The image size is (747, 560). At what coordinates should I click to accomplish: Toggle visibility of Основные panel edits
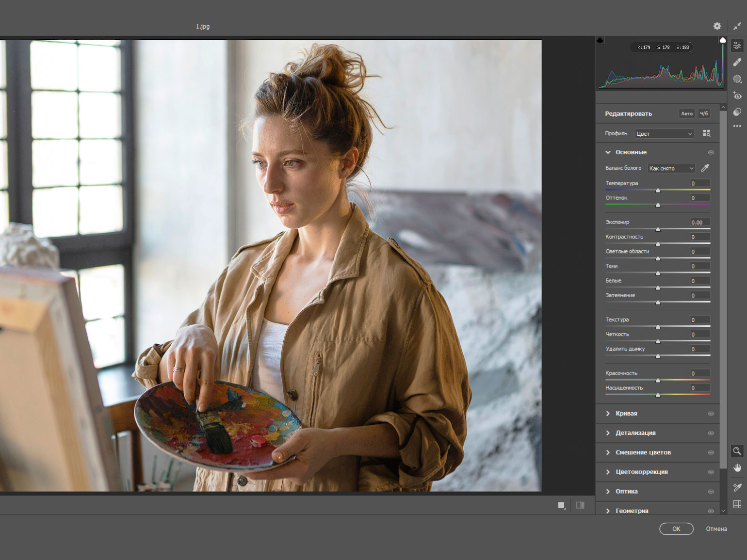[711, 152]
